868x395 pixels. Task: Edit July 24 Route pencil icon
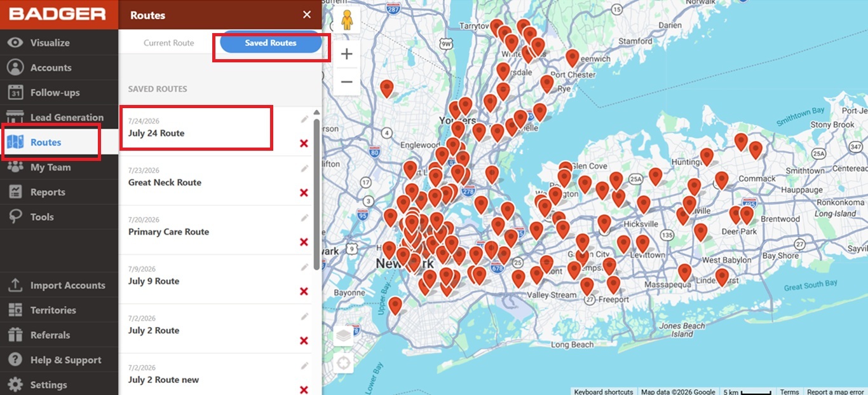coord(305,119)
